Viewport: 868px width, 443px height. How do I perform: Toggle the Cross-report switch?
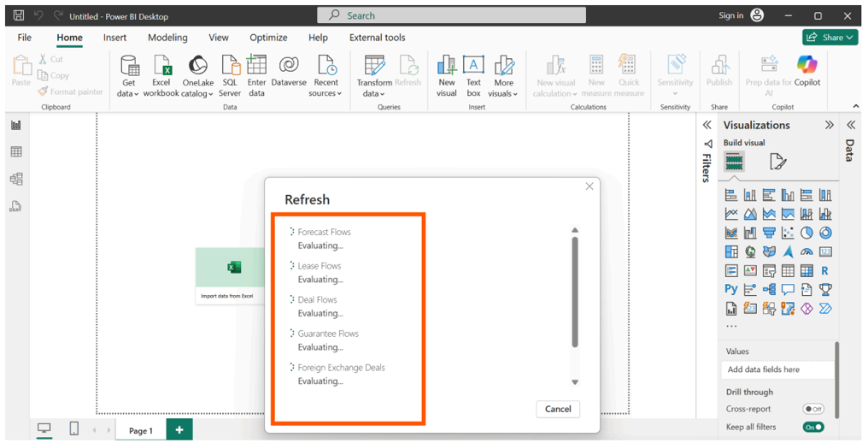[813, 409]
